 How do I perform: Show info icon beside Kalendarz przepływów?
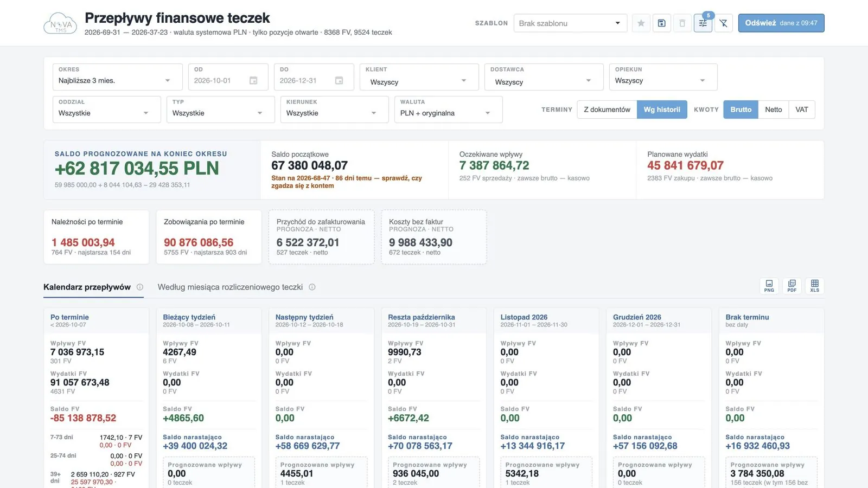[140, 287]
